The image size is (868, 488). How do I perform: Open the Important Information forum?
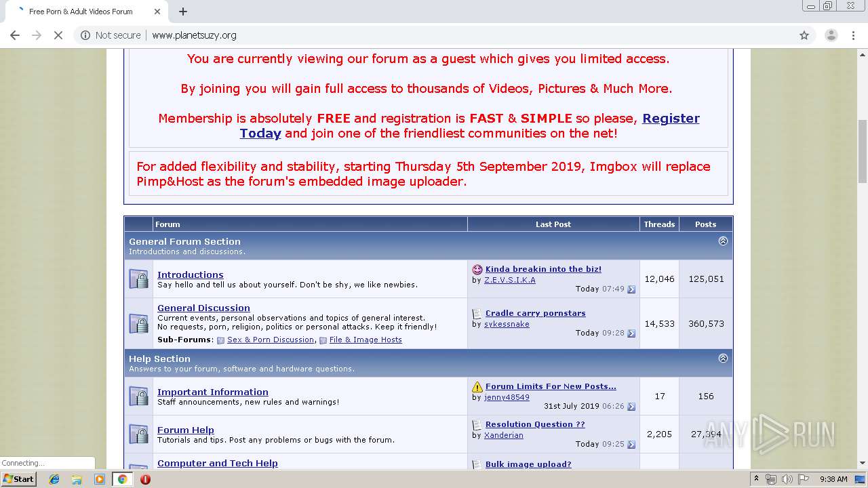[x=213, y=392]
